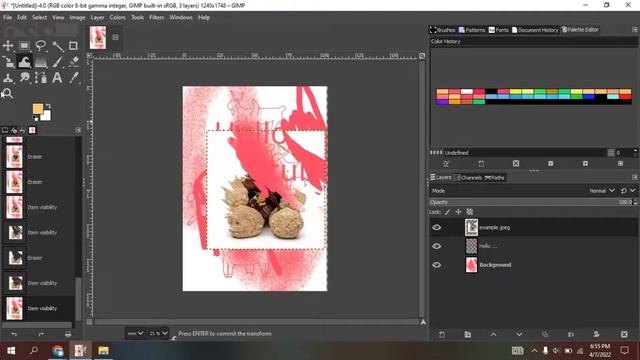The height and width of the screenshot is (360, 640).
Task: Open File Explorer from the taskbar
Action: pyautogui.click(x=103, y=351)
